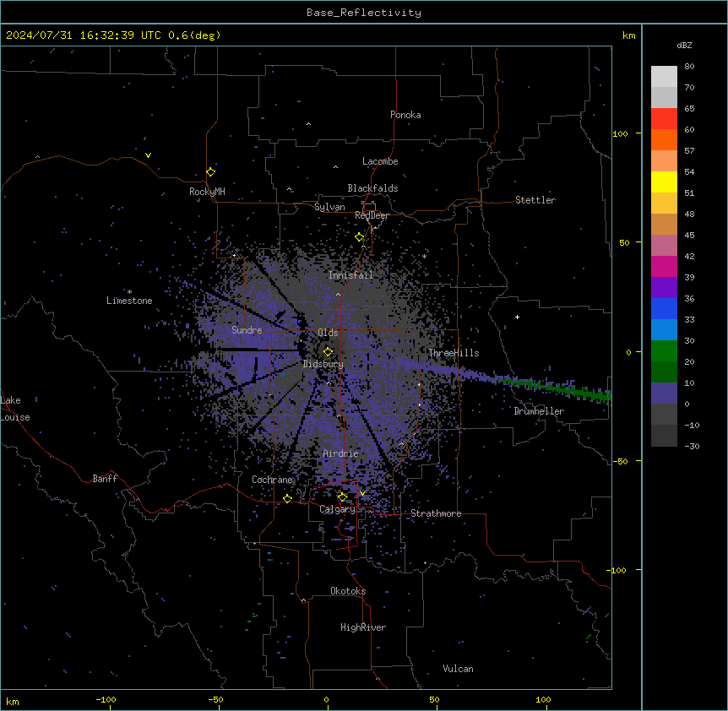Click the green 20-30 dBZ legend swatch
The image size is (728, 711).
click(664, 351)
